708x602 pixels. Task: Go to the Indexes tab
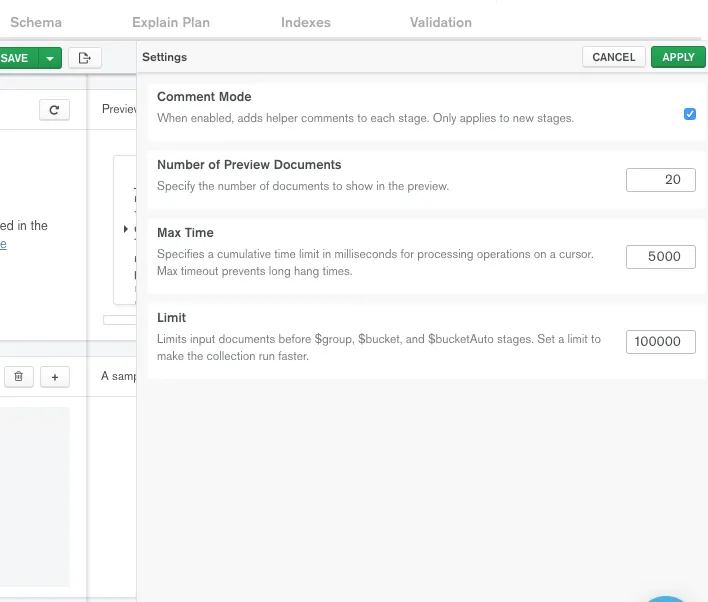(306, 22)
